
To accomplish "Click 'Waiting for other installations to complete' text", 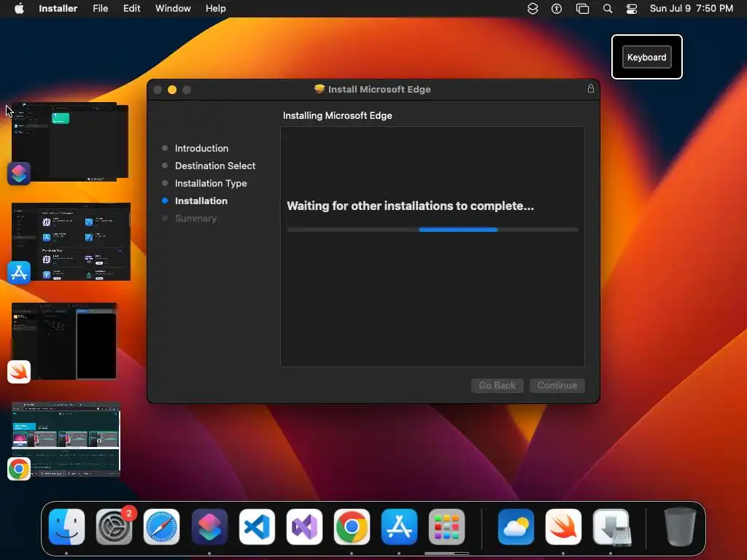I will click(410, 206).
